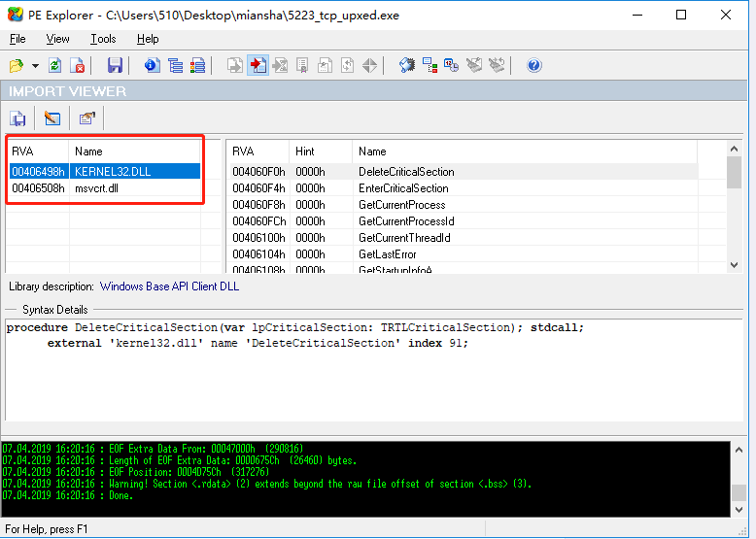Open the Section Headers colored-list icon

coord(197,65)
